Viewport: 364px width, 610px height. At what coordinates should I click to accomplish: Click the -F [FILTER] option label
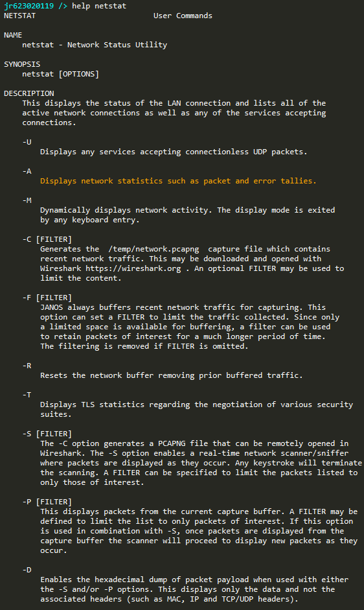point(47,298)
